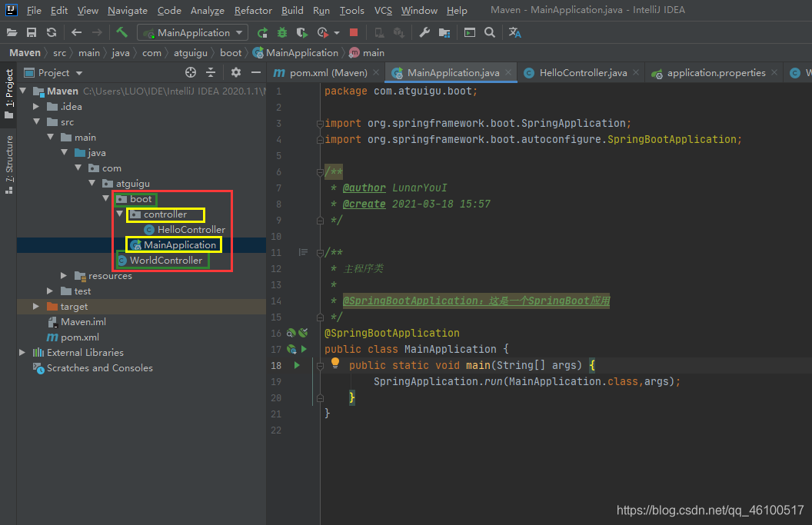Viewport: 812px width, 525px height.
Task: Click the Save All toolbar icon
Action: (x=32, y=32)
